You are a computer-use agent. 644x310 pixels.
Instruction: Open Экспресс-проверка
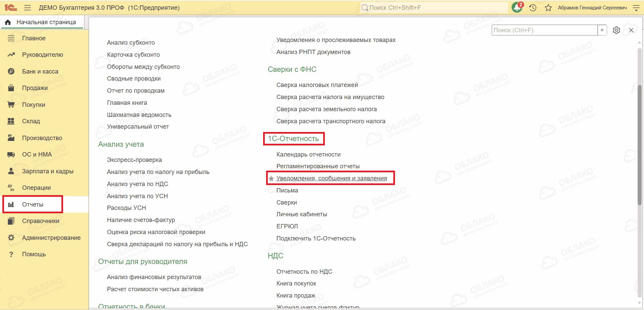[x=134, y=160]
